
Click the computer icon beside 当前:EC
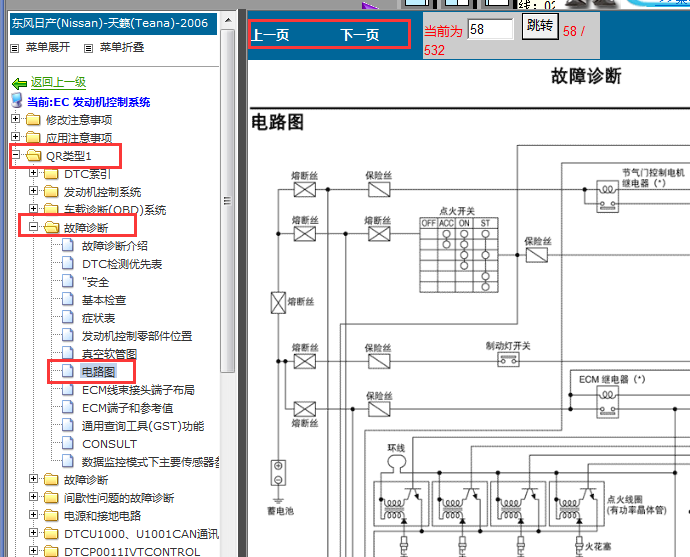[x=17, y=101]
